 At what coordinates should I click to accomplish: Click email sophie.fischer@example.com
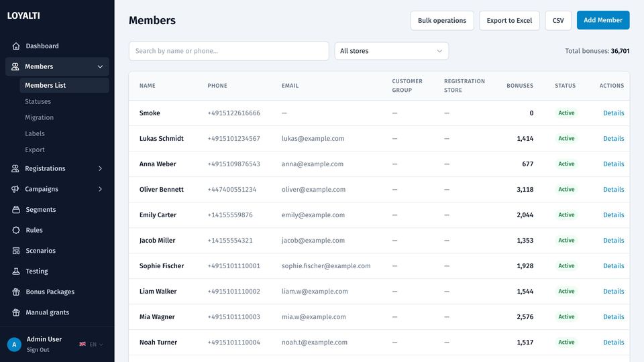coord(326,265)
